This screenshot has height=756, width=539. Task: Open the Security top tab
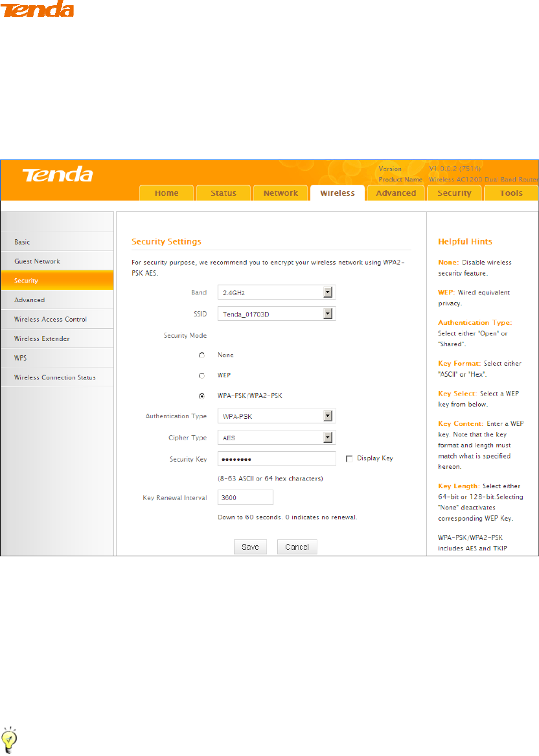[454, 193]
